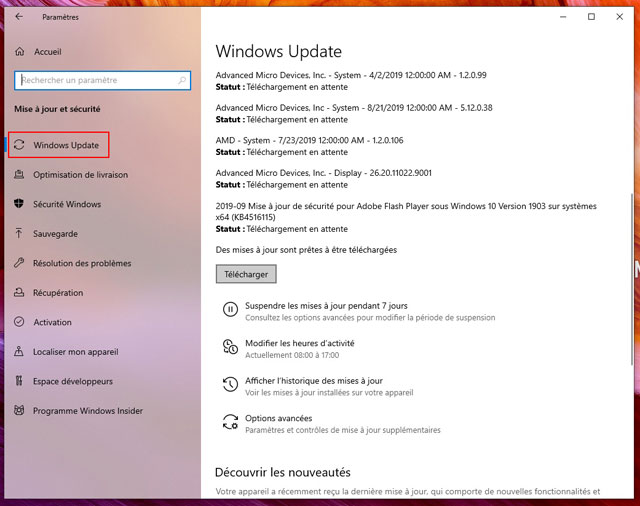Click Mise à jour et sécurité heading

tap(57, 109)
